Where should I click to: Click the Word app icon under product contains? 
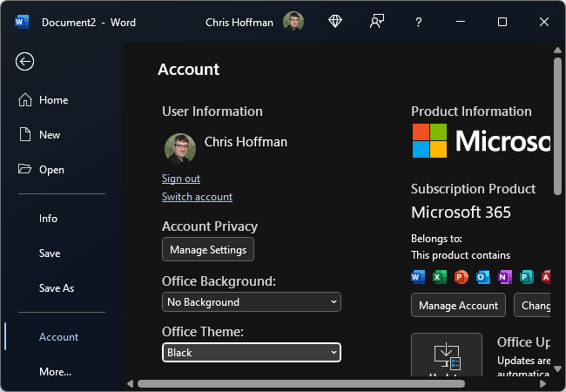(418, 277)
